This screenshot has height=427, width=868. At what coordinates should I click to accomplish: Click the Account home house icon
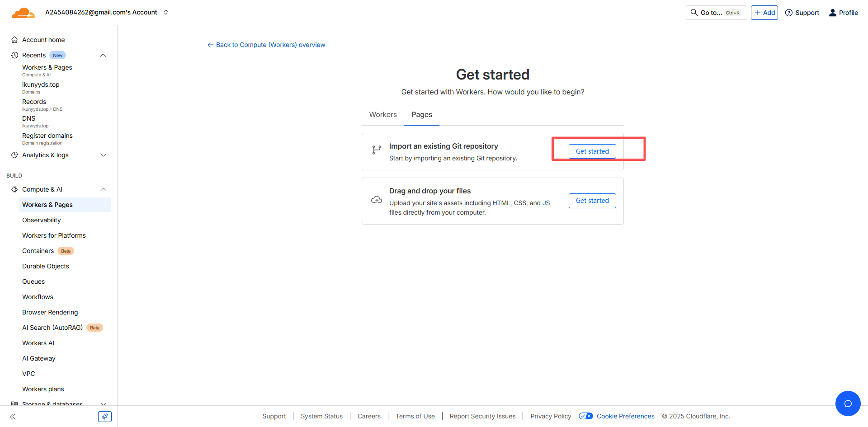point(14,40)
